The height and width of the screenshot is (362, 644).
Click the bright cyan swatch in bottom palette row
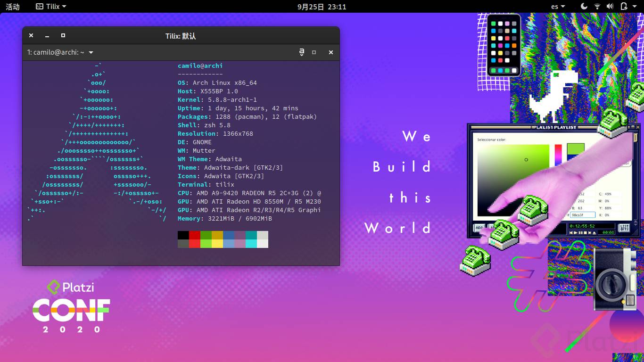251,244
